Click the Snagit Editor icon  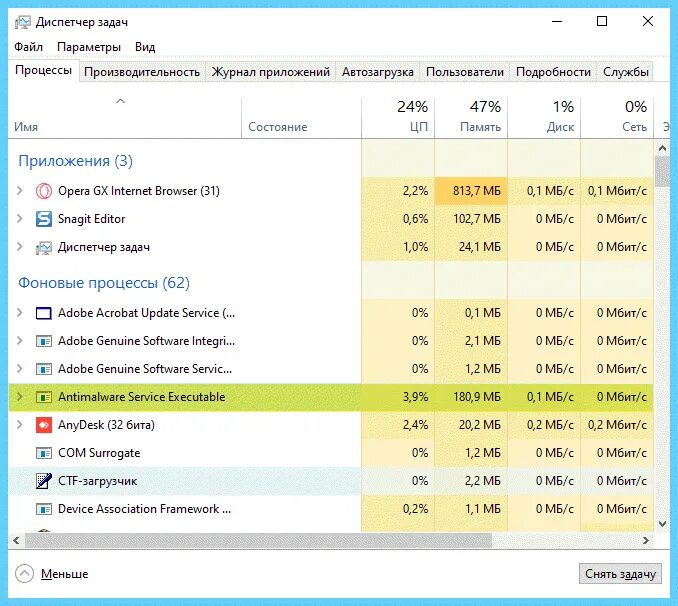[44, 219]
